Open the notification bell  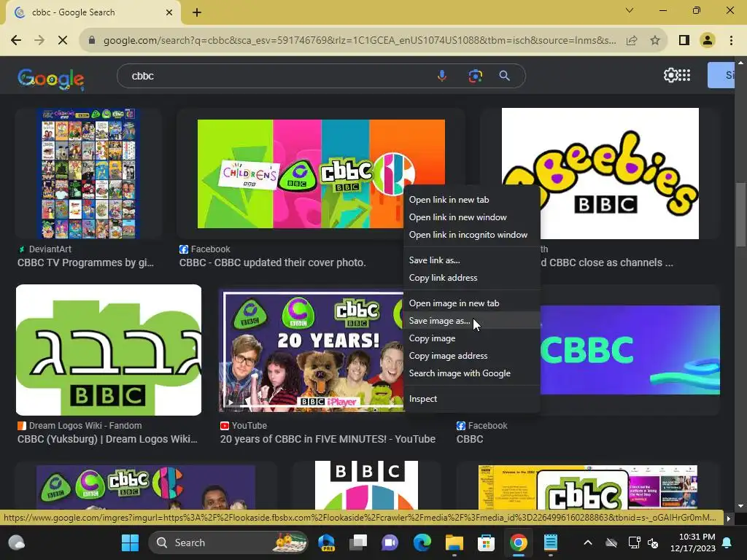point(727,542)
